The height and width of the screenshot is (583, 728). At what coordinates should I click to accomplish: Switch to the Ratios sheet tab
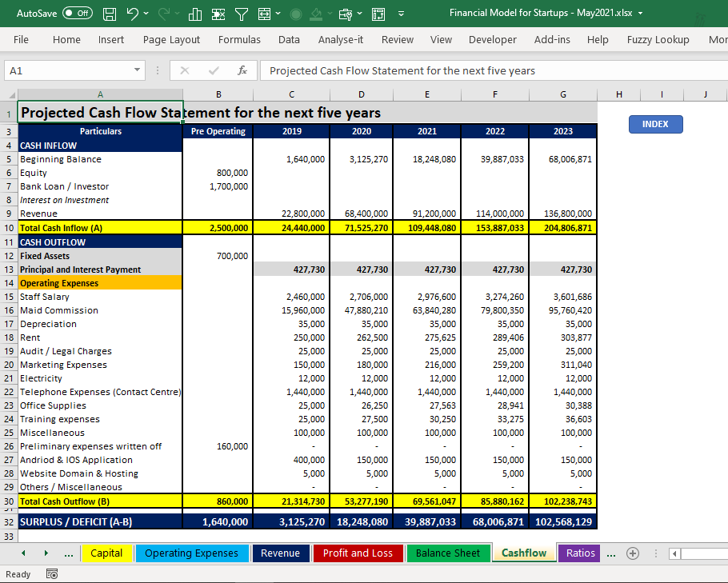[580, 553]
